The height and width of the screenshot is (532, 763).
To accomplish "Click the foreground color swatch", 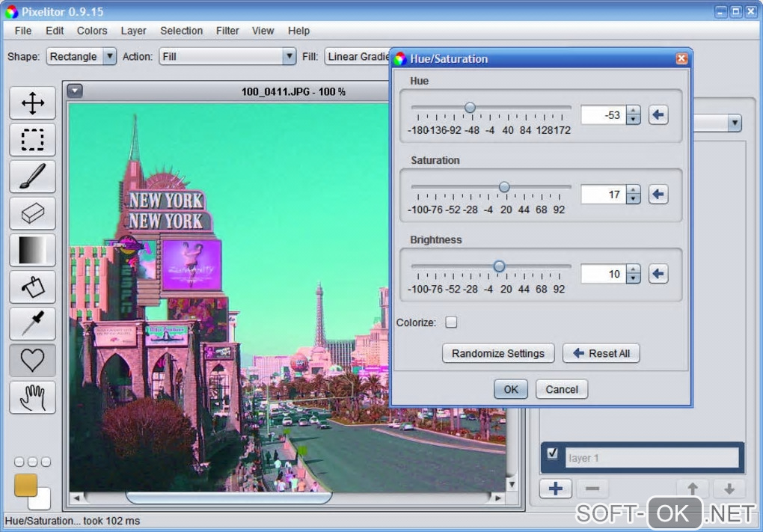I will [25, 485].
